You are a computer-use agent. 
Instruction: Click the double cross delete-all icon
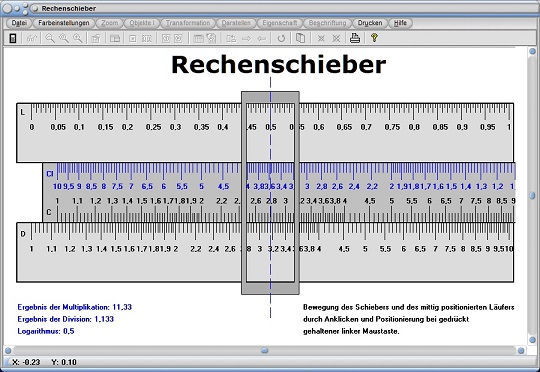(336, 38)
